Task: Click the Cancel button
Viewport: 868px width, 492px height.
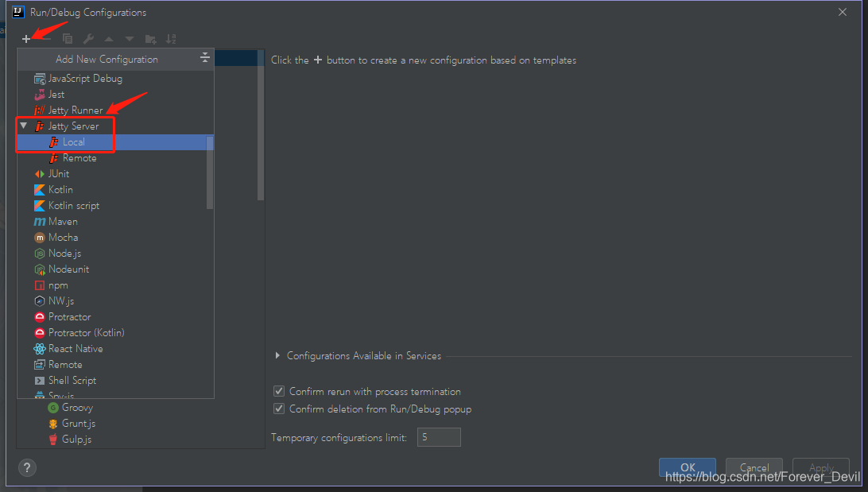Action: (x=754, y=467)
